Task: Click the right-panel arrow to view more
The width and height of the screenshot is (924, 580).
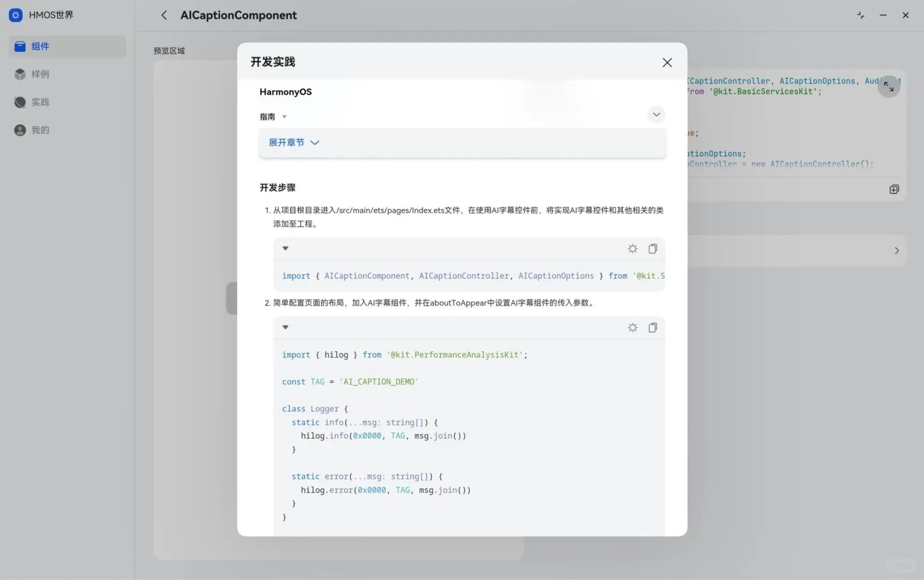Action: (x=896, y=251)
